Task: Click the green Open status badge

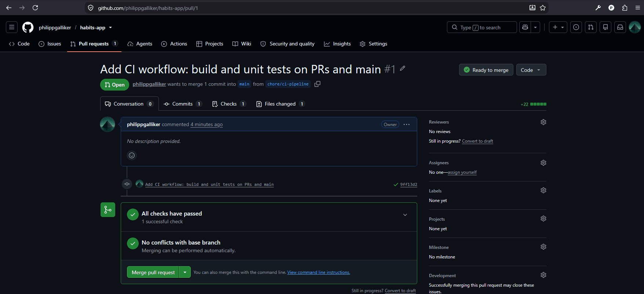Action: (x=114, y=84)
